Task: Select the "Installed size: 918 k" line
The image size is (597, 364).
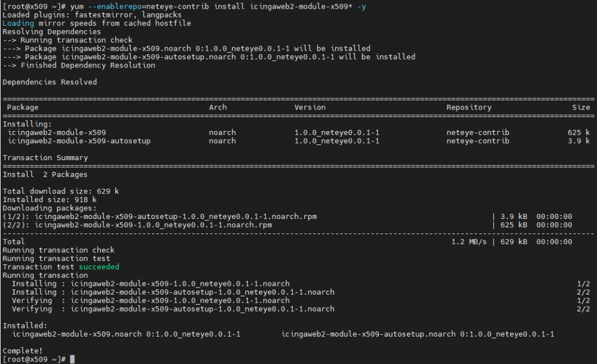Action: (x=50, y=199)
